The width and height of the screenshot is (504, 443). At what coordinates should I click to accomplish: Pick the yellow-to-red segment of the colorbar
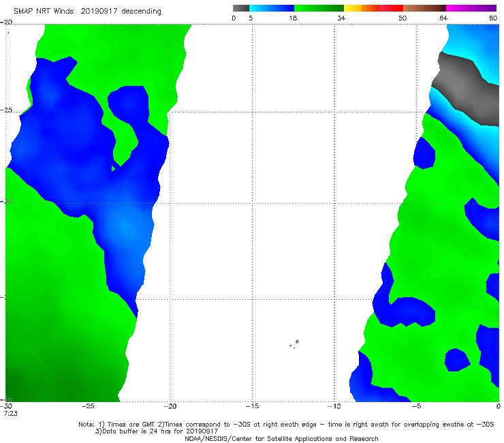tap(373, 8)
